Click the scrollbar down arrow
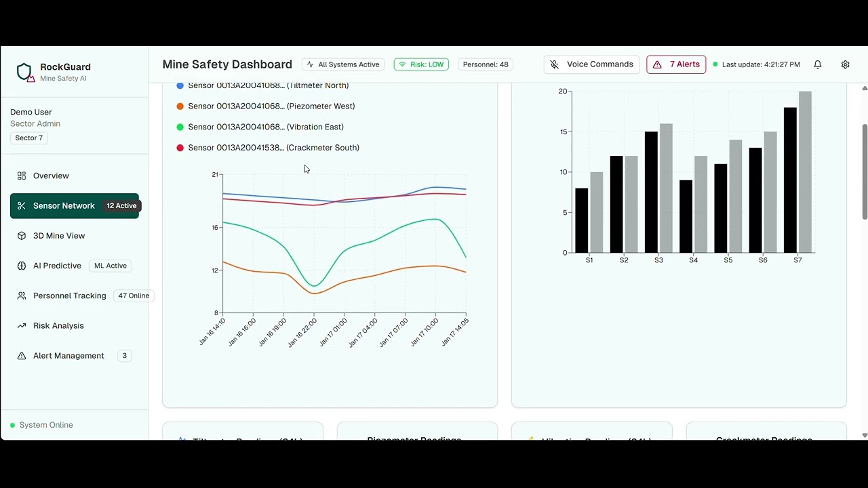This screenshot has height=488, width=868. (865, 435)
